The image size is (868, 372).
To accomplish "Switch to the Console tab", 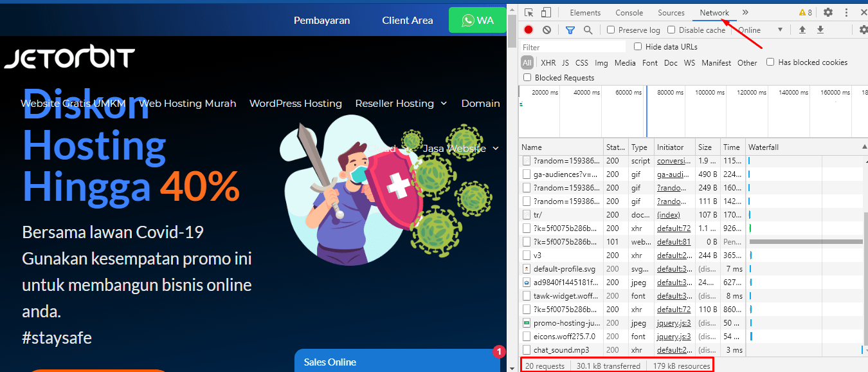I will click(629, 12).
